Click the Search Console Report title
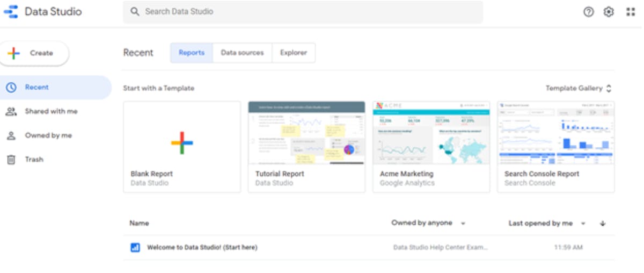 [542, 174]
